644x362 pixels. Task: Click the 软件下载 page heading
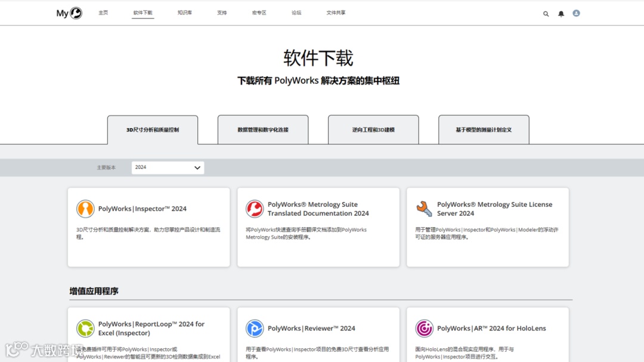pos(318,58)
